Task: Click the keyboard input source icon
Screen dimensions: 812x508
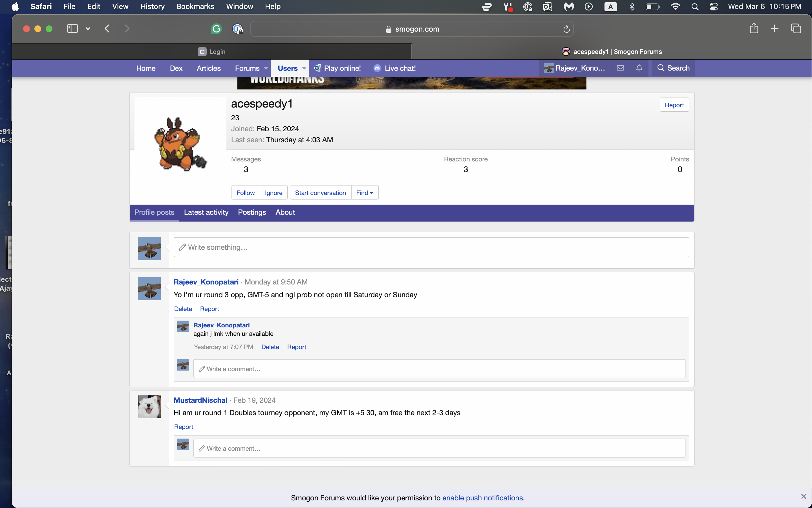Action: tap(610, 7)
